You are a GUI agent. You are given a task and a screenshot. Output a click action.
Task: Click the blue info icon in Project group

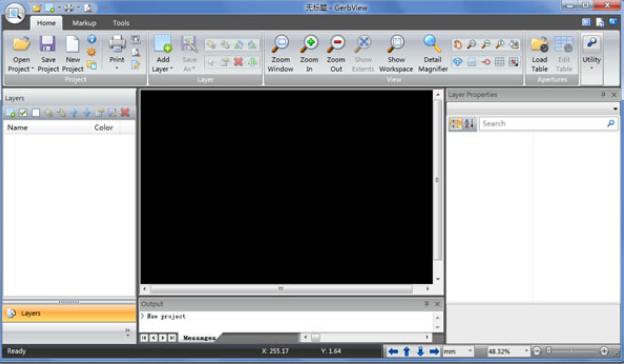click(92, 39)
